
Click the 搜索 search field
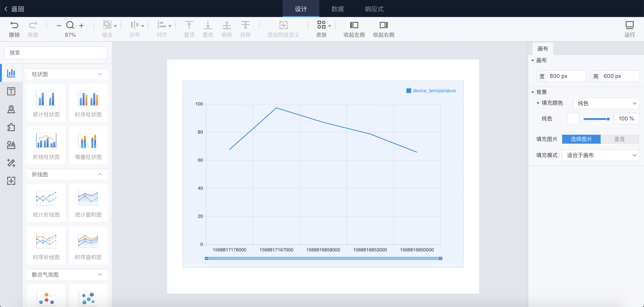pos(56,53)
